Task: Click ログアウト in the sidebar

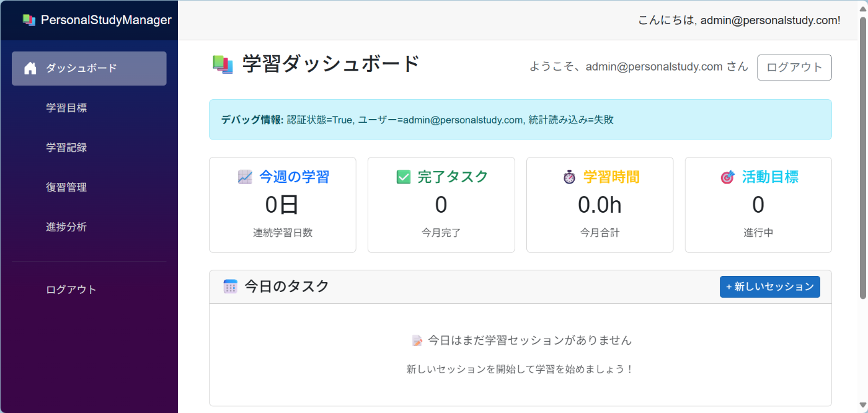Action: (71, 290)
